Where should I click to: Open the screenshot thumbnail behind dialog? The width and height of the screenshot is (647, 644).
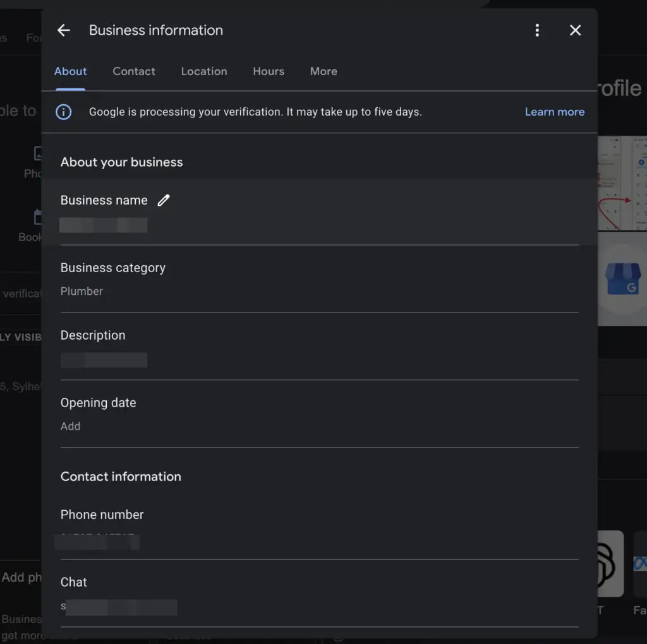pyautogui.click(x=622, y=183)
